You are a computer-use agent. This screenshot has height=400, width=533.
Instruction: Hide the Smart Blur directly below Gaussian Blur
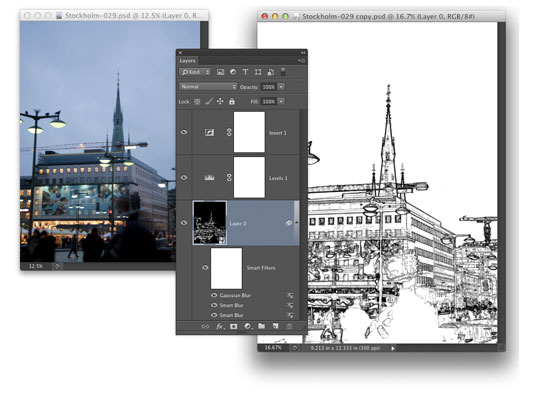click(214, 305)
